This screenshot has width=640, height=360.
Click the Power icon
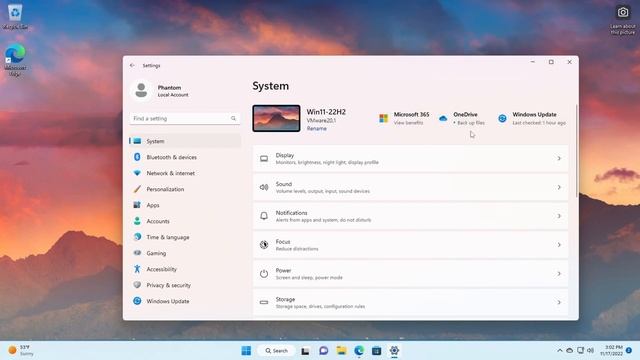pos(264,273)
